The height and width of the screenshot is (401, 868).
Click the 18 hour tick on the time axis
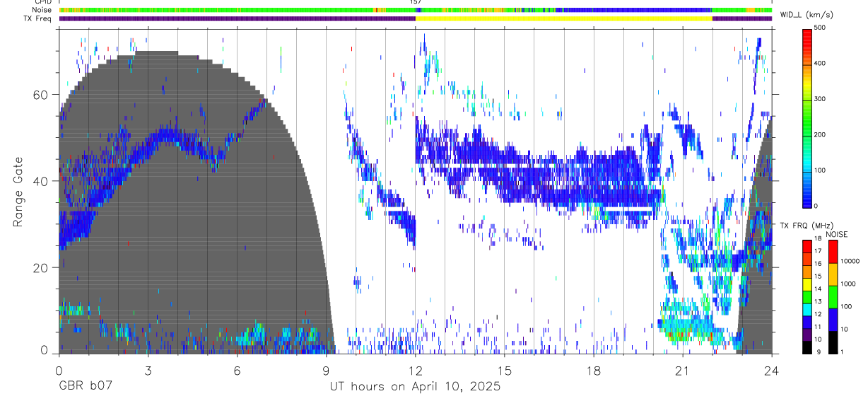coord(594,371)
